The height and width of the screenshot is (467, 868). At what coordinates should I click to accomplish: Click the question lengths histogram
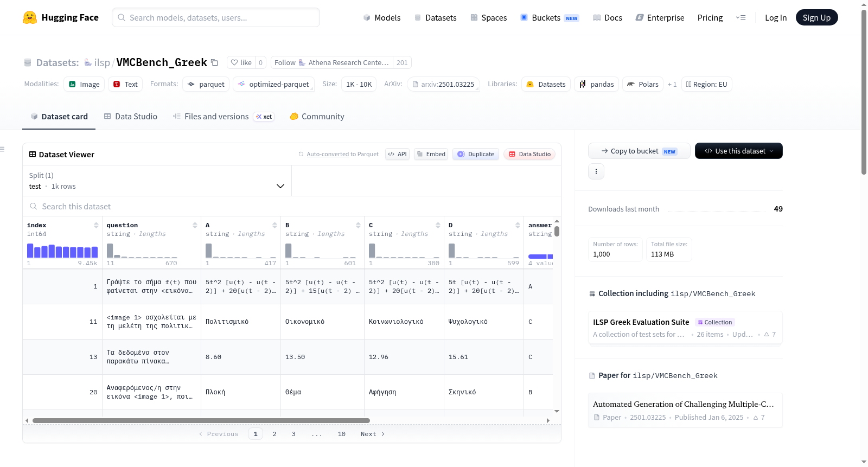[x=142, y=251]
